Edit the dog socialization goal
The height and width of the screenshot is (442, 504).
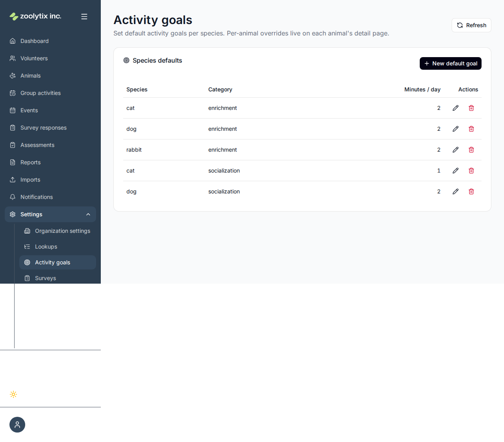point(456,191)
